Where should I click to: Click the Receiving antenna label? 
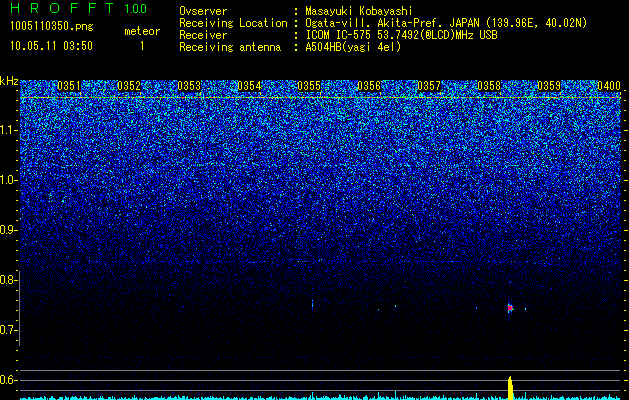click(230, 47)
